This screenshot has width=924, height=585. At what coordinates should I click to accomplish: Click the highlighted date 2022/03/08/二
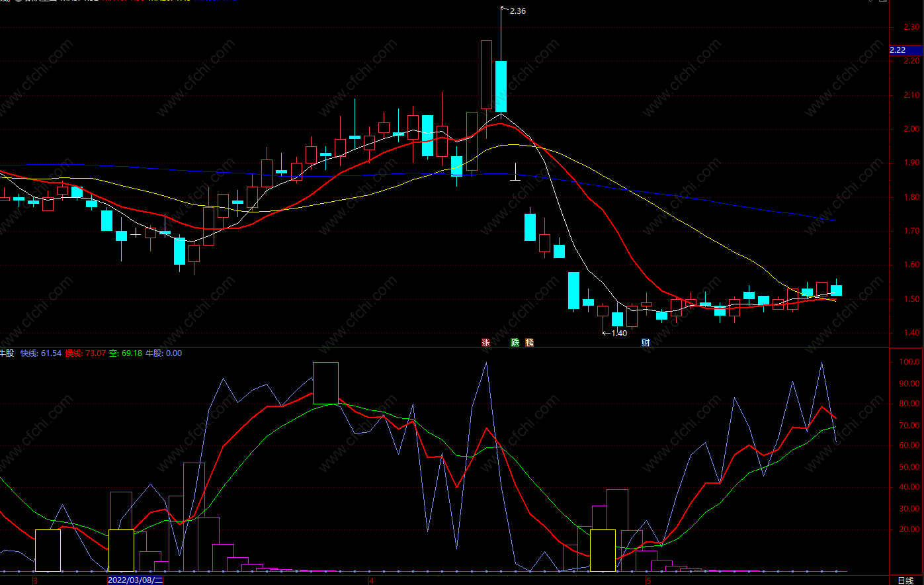point(136,580)
